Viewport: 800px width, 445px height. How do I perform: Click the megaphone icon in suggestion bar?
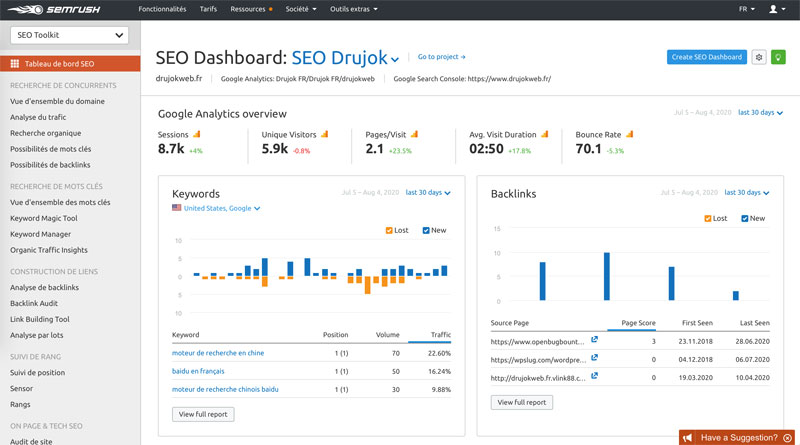[688, 438]
